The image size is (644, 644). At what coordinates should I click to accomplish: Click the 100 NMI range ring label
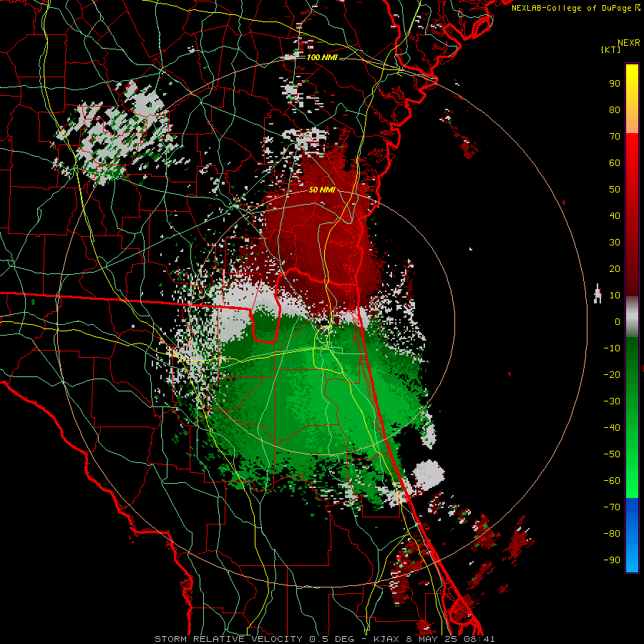[322, 57]
